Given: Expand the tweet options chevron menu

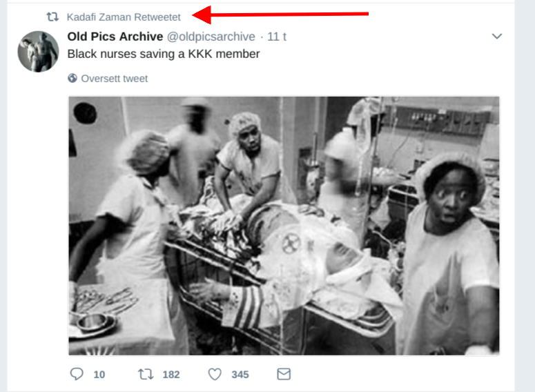Looking at the screenshot, I should (496, 37).
